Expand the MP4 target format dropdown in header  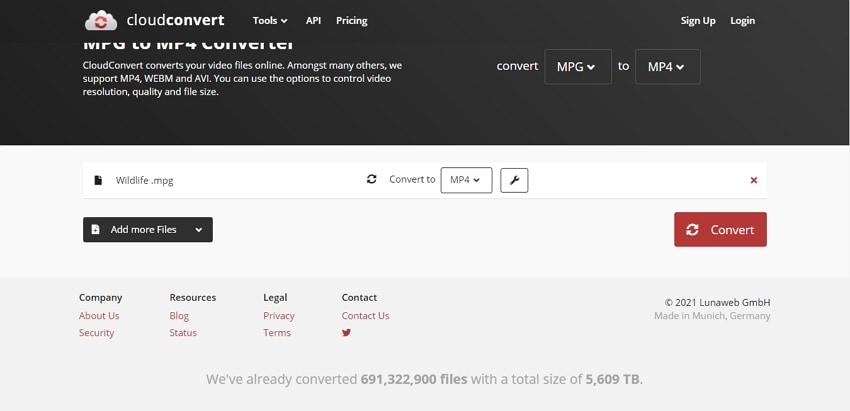pyautogui.click(x=667, y=67)
